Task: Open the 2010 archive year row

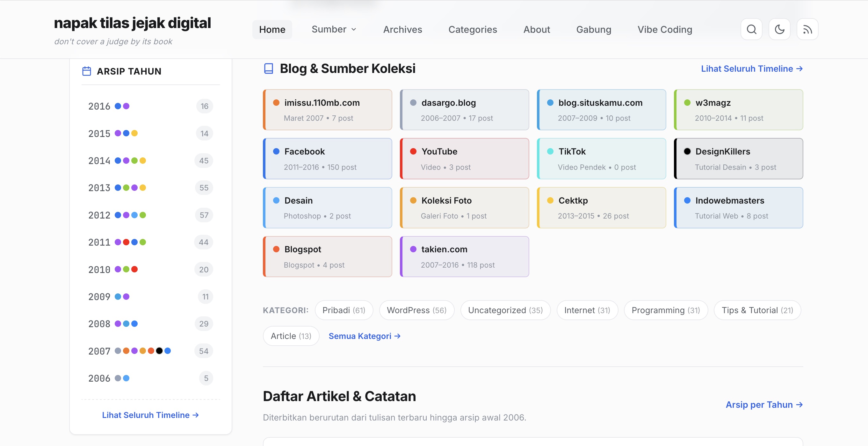Action: point(151,270)
